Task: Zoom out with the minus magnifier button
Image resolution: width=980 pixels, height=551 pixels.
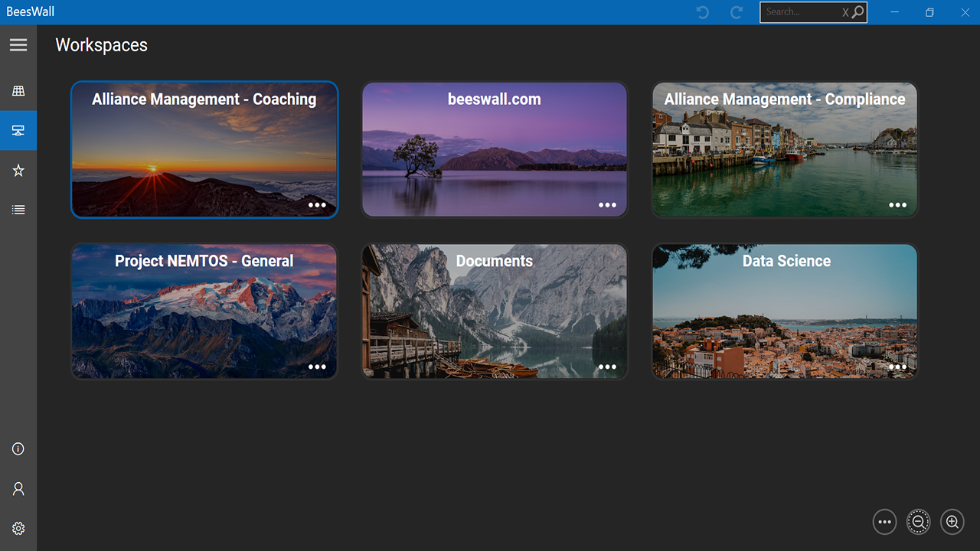Action: [918, 522]
